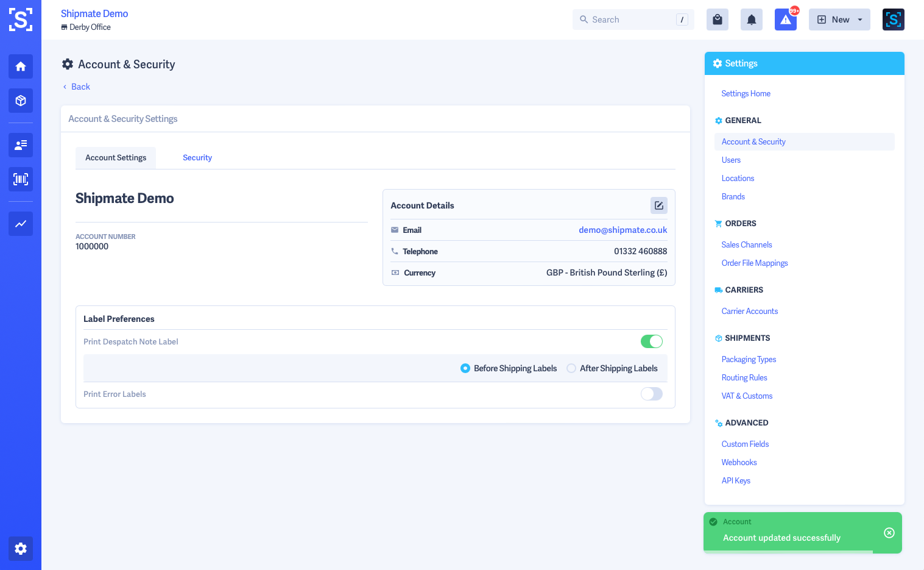
Task: Select After Shipping Labels option
Action: point(612,368)
